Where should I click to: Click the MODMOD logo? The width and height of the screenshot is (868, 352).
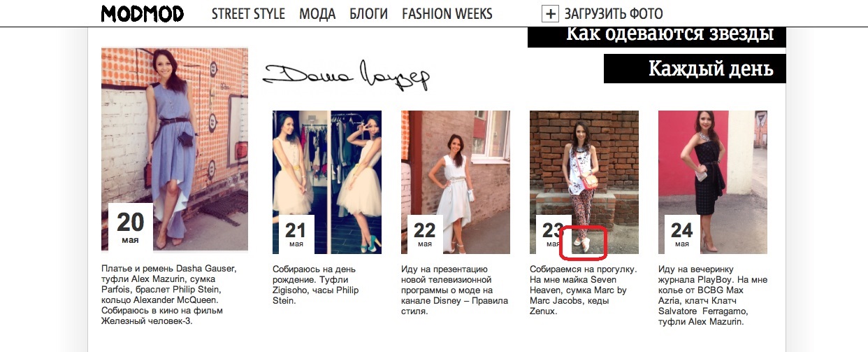coord(142,13)
